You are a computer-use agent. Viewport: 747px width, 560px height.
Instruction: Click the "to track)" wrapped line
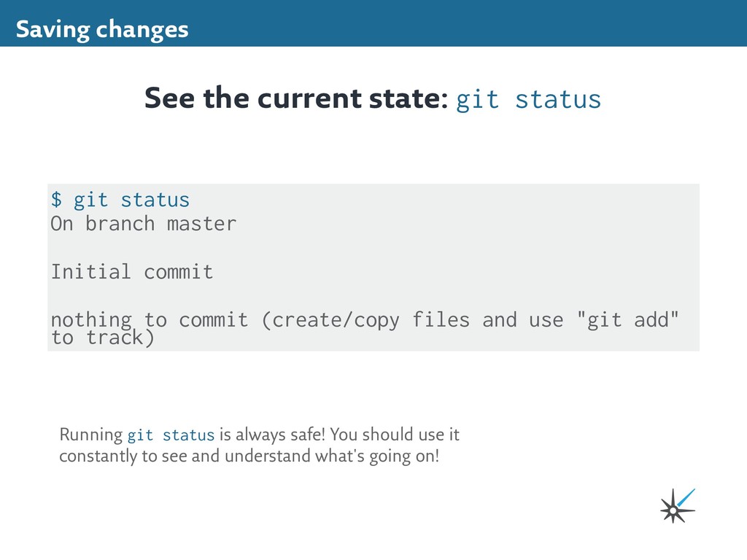(x=102, y=338)
